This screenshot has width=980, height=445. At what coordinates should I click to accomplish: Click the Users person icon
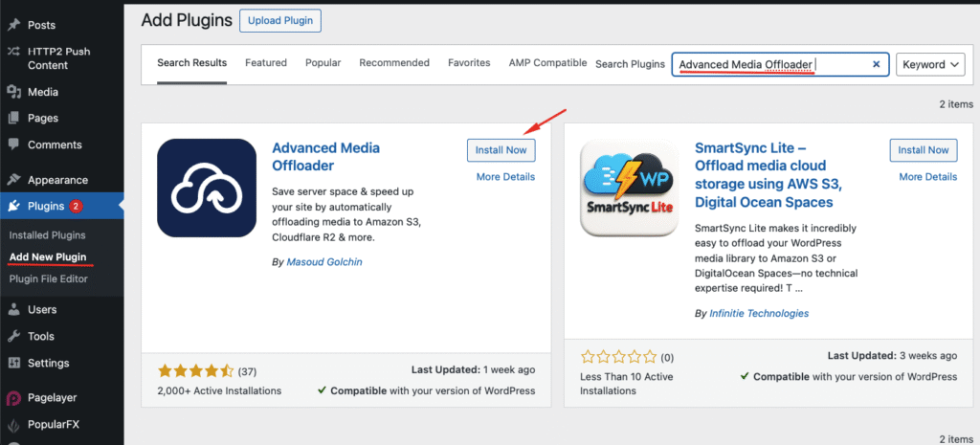point(13,309)
